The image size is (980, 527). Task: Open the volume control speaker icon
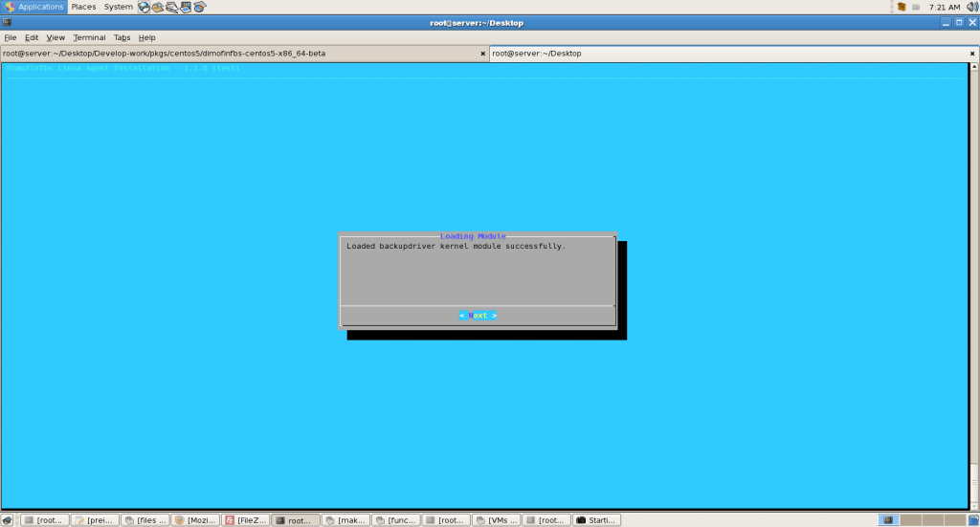click(x=972, y=7)
